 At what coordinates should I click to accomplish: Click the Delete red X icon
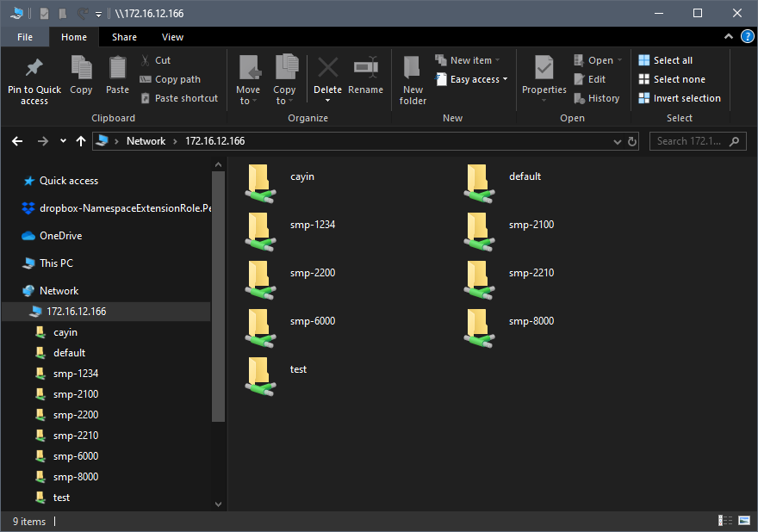click(328, 68)
